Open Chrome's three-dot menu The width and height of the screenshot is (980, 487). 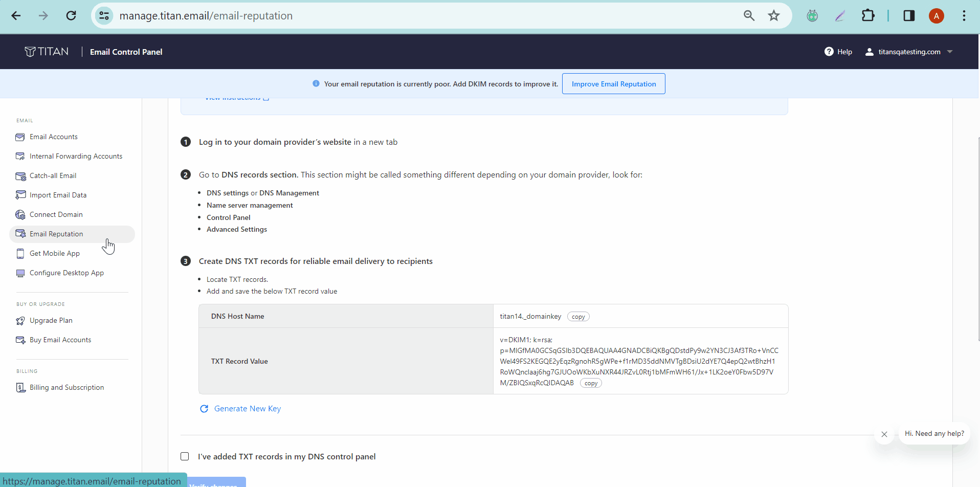click(964, 15)
